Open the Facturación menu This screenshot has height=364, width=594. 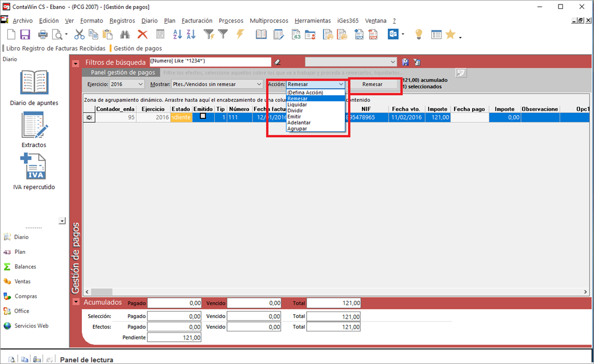click(197, 21)
